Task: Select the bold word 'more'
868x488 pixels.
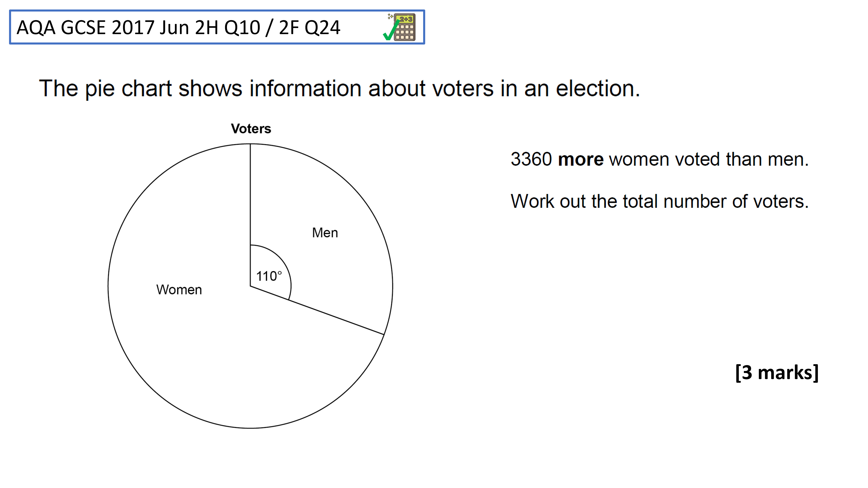Action: [x=580, y=159]
